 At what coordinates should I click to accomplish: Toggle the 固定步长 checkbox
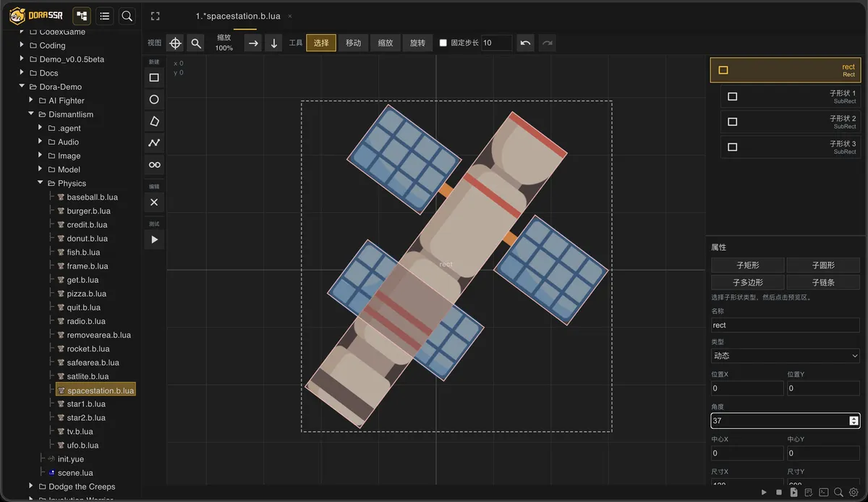pyautogui.click(x=443, y=43)
